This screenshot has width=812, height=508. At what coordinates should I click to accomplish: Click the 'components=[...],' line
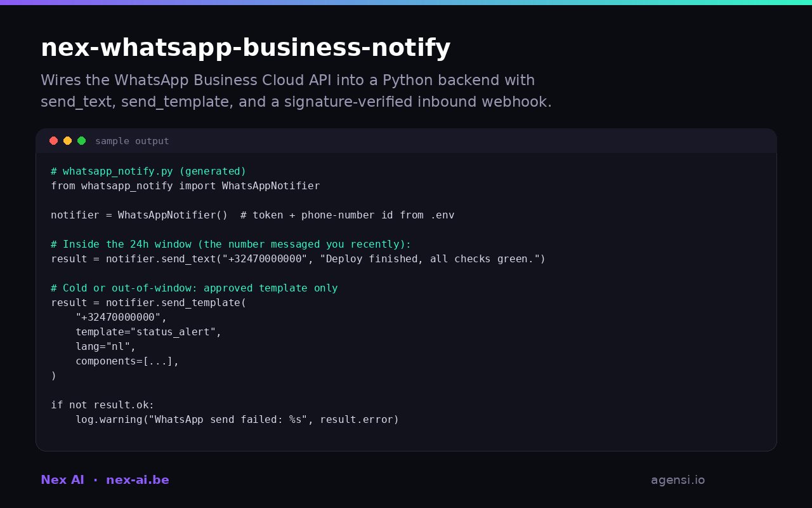click(x=127, y=361)
